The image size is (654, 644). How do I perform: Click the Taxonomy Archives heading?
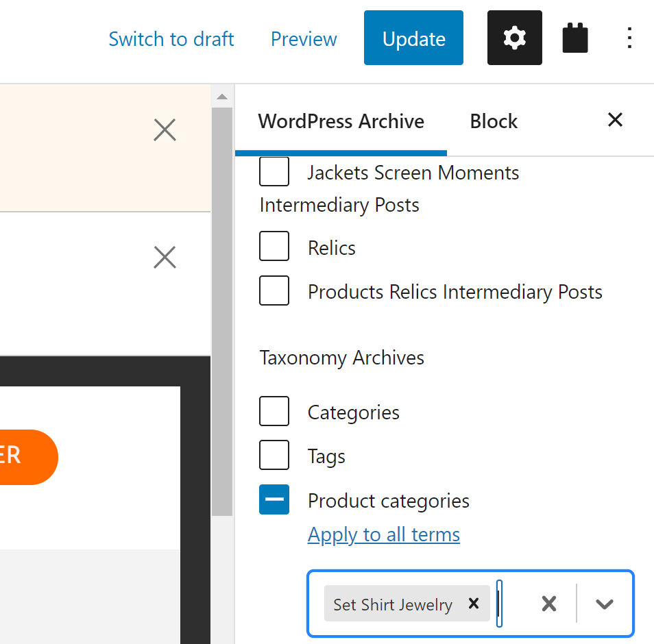pos(341,358)
